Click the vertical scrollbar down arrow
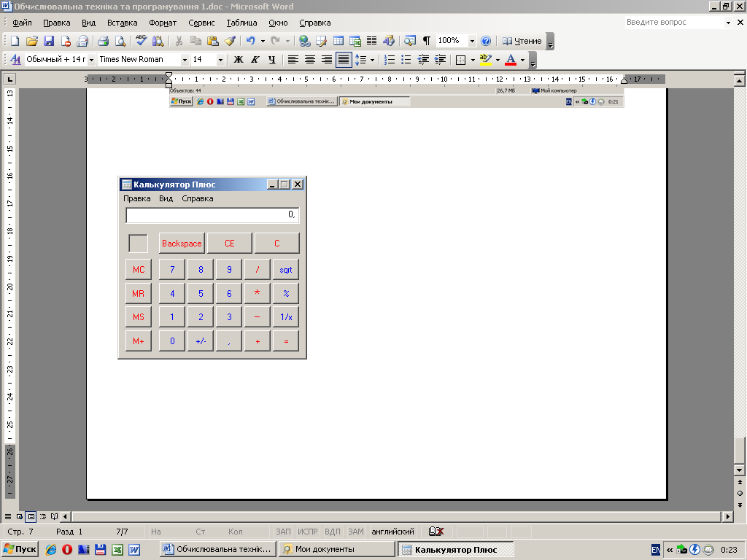The image size is (747, 560). click(740, 470)
